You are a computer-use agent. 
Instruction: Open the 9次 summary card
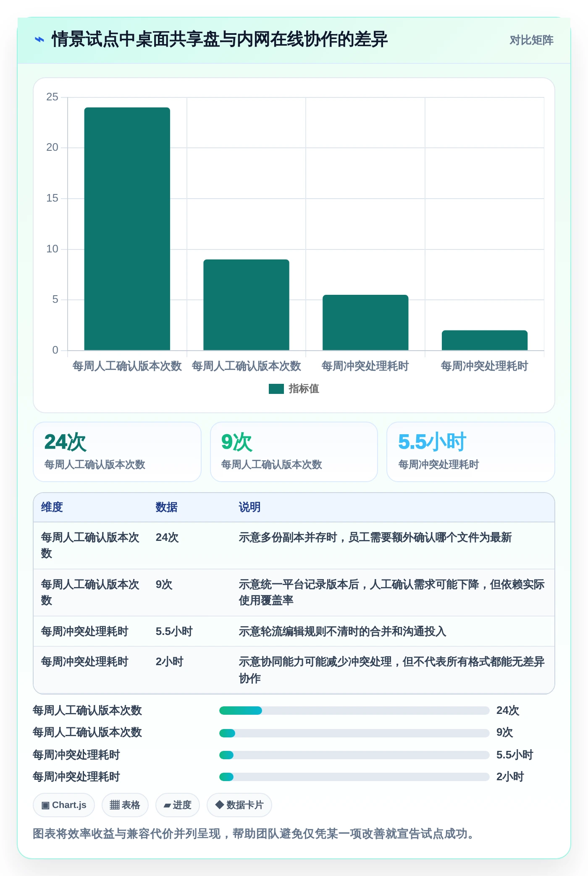click(294, 452)
